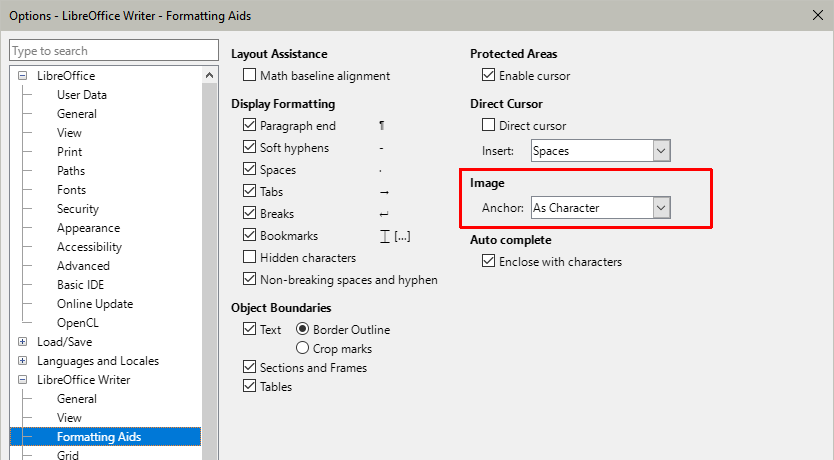Viewport: 834px width, 460px height.
Task: Open the Direct Cursor Insert dropdown
Action: click(x=660, y=151)
